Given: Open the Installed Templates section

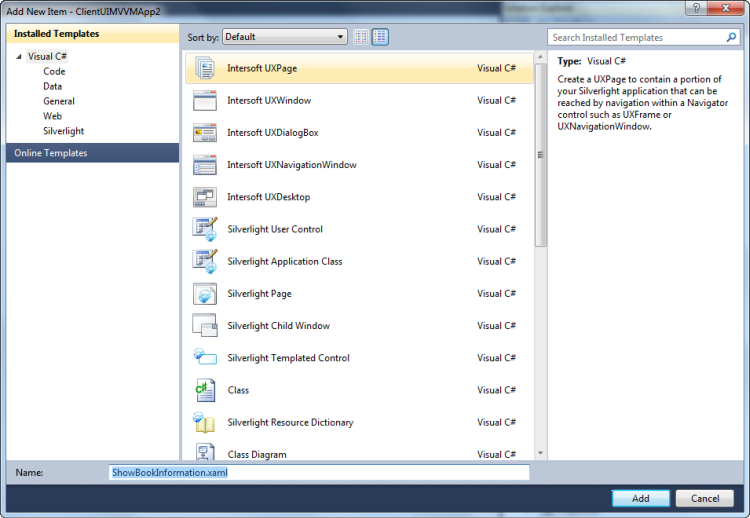Looking at the screenshot, I should click(x=93, y=34).
